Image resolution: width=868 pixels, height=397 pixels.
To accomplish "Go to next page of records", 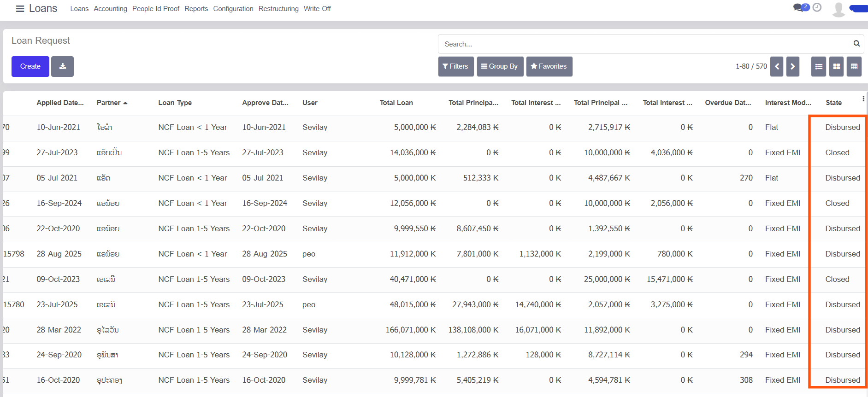I will (792, 66).
